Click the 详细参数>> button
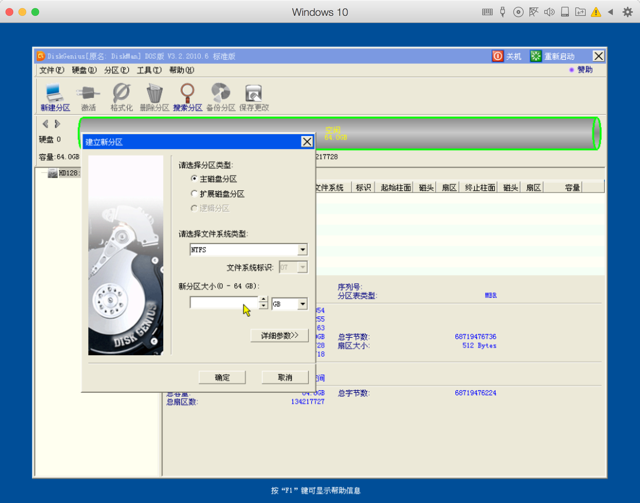 tap(280, 336)
